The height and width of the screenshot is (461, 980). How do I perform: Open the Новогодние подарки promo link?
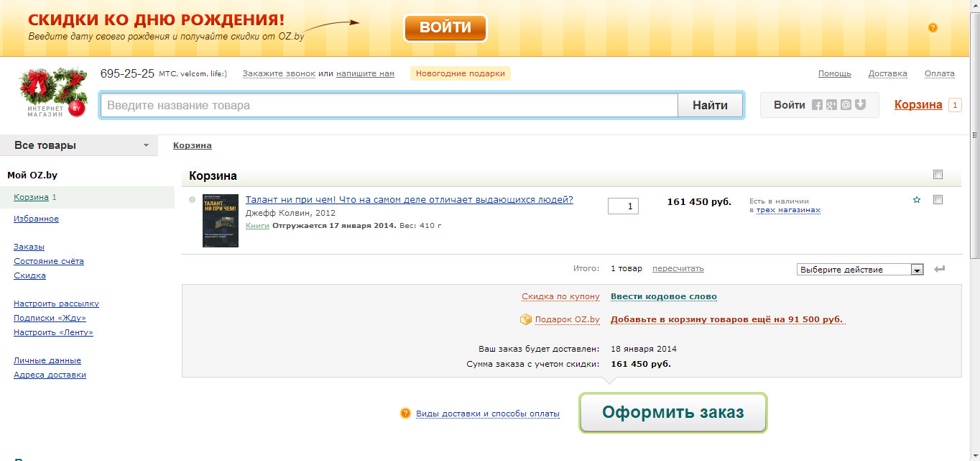click(x=461, y=73)
